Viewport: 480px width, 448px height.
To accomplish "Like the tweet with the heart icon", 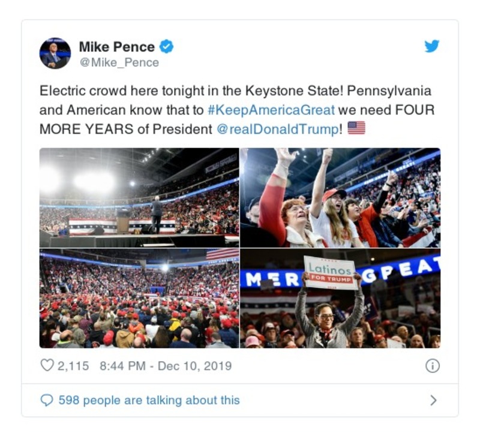I will pyautogui.click(x=47, y=366).
